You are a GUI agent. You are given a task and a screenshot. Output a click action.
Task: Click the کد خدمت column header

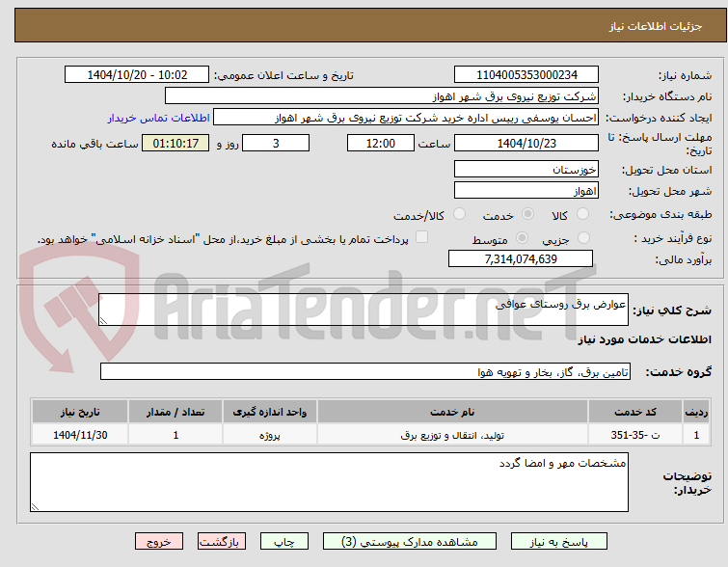635,412
